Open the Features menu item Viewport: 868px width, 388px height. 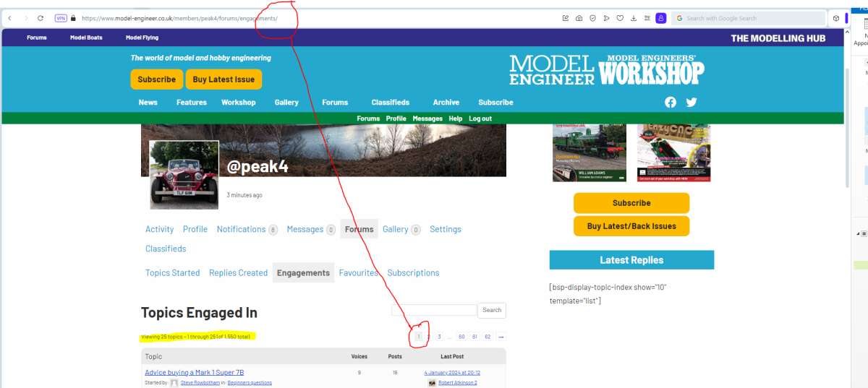[x=192, y=103]
